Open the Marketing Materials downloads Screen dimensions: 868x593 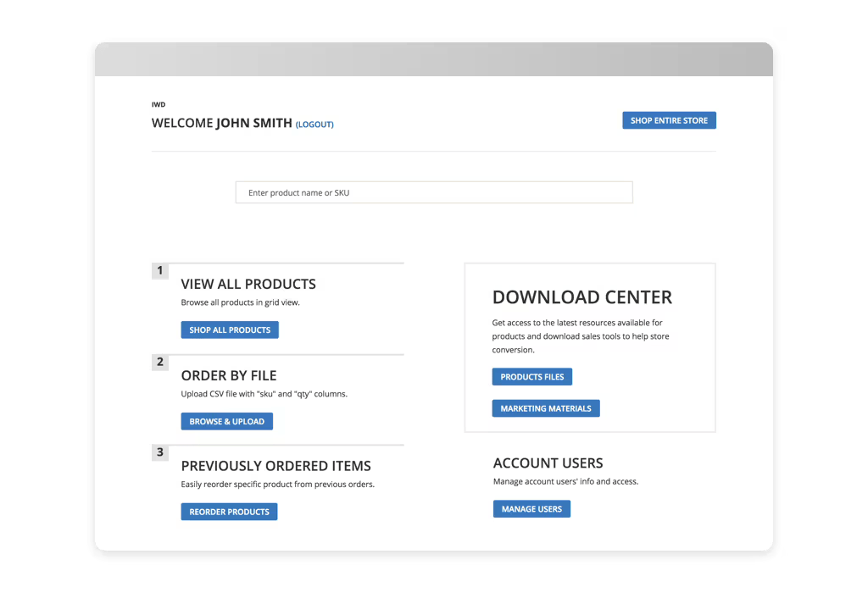click(546, 408)
